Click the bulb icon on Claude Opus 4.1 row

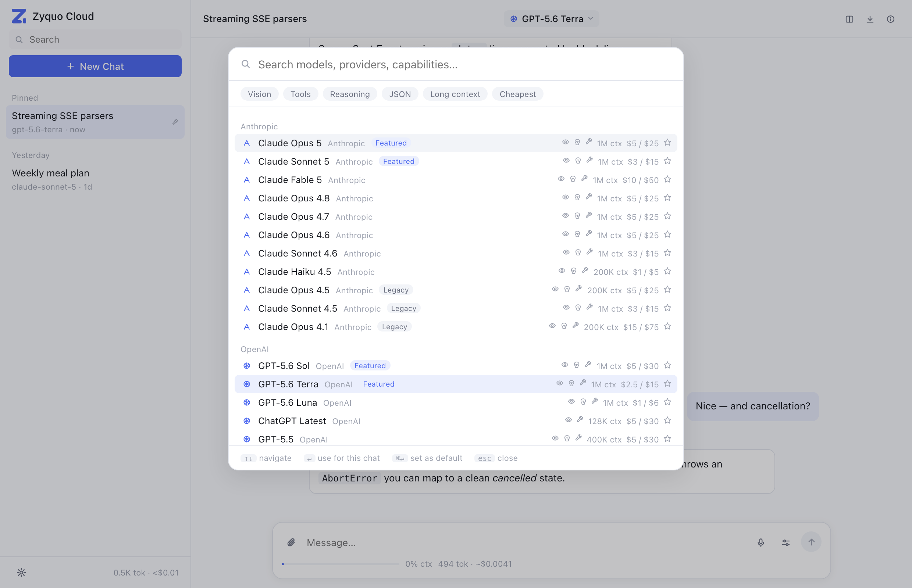tap(563, 326)
